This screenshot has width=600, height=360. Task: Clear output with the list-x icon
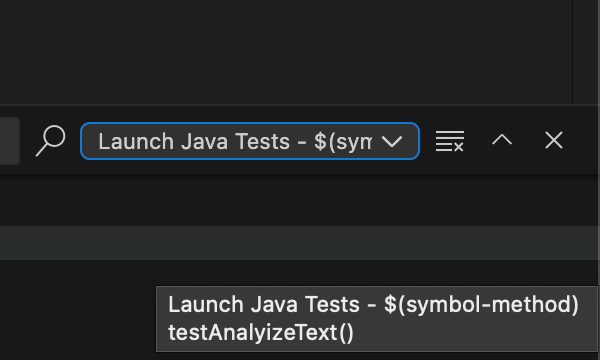click(450, 141)
